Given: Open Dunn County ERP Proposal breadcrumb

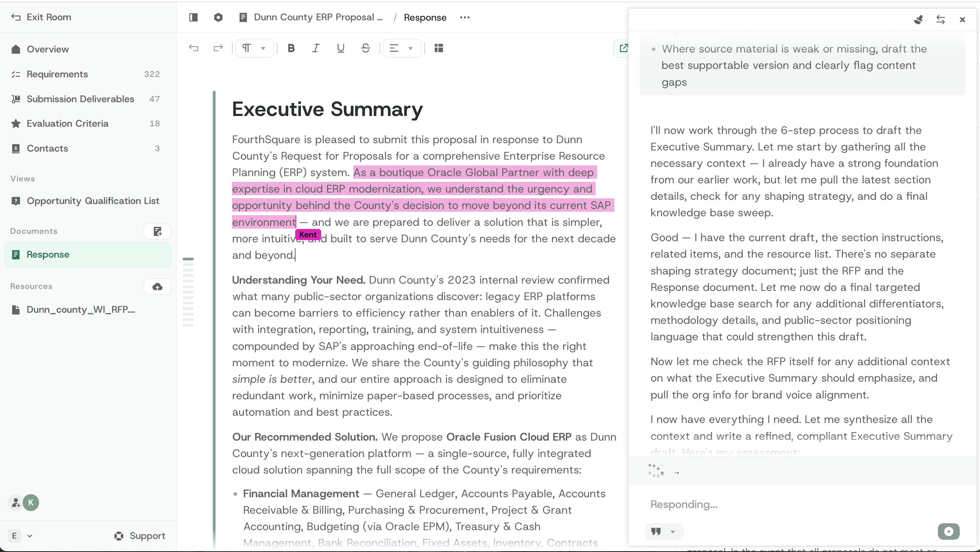Looking at the screenshot, I should tap(311, 17).
